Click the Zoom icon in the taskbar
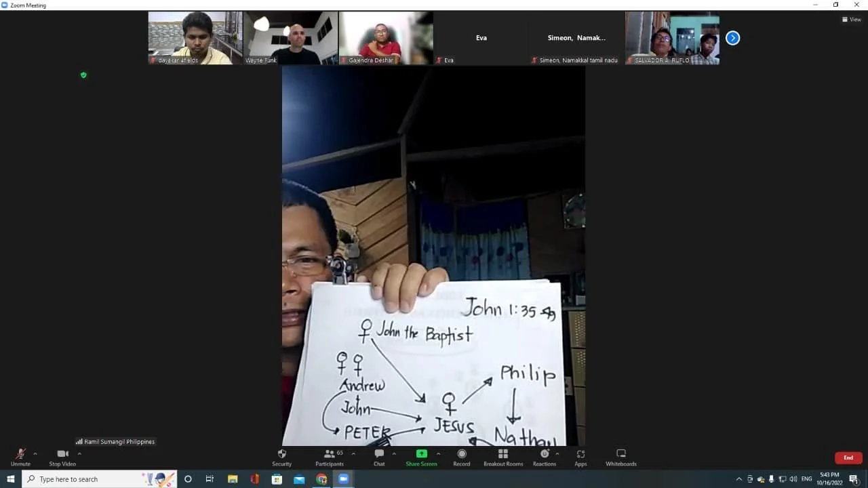 pyautogui.click(x=343, y=479)
